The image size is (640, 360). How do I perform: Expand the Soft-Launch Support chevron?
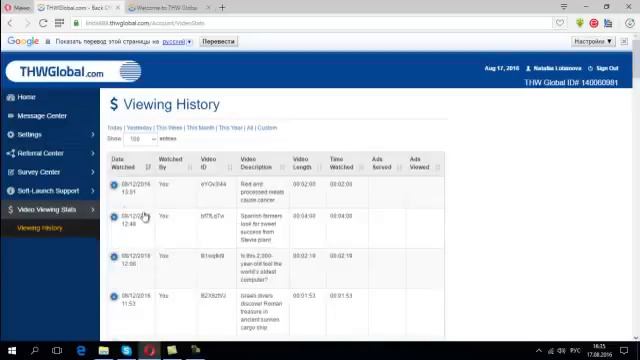93,191
